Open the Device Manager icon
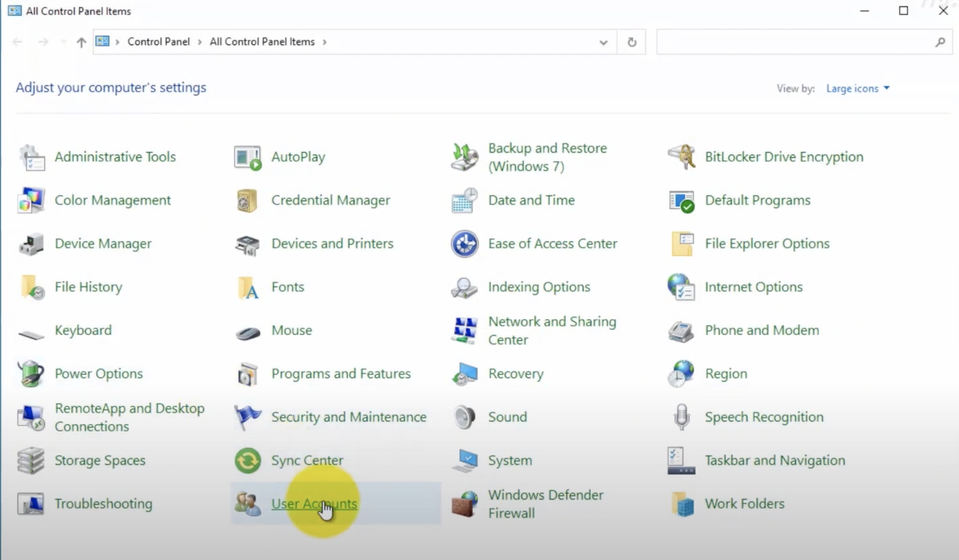Image resolution: width=959 pixels, height=560 pixels. click(x=31, y=244)
